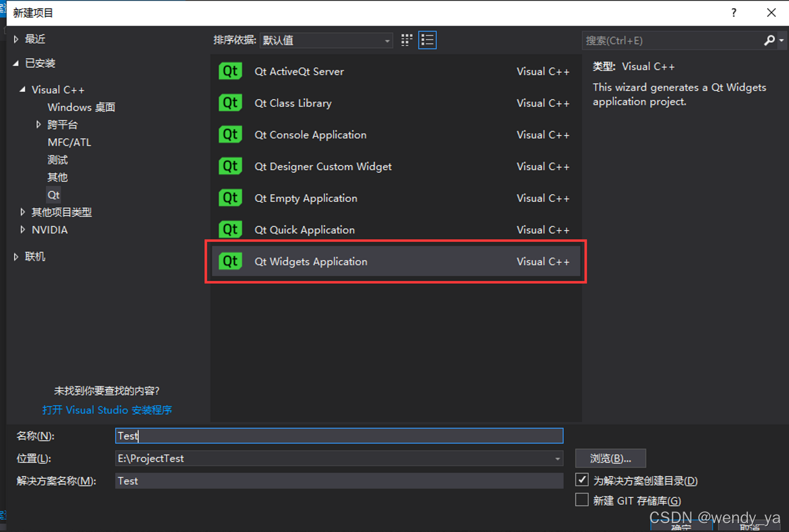Viewport: 789px width, 532px height.
Task: Collapse the Visual C++ tree node
Action: tap(23, 90)
